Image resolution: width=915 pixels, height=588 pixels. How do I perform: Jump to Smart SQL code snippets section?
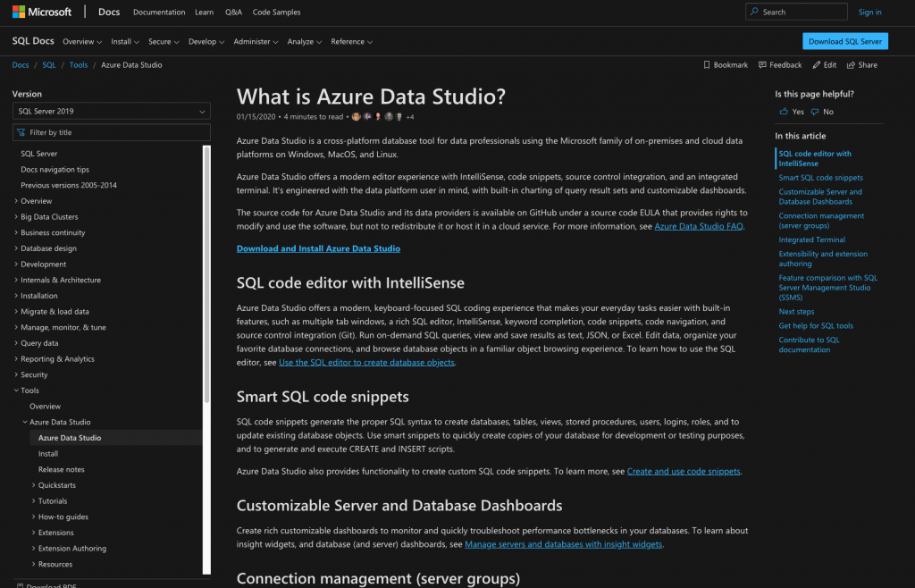pyautogui.click(x=820, y=177)
